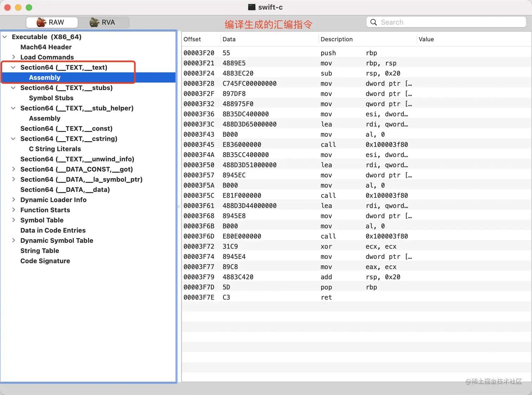Click the sub instruction at 00003F24
The height and width of the screenshot is (395, 532).
coord(326,73)
